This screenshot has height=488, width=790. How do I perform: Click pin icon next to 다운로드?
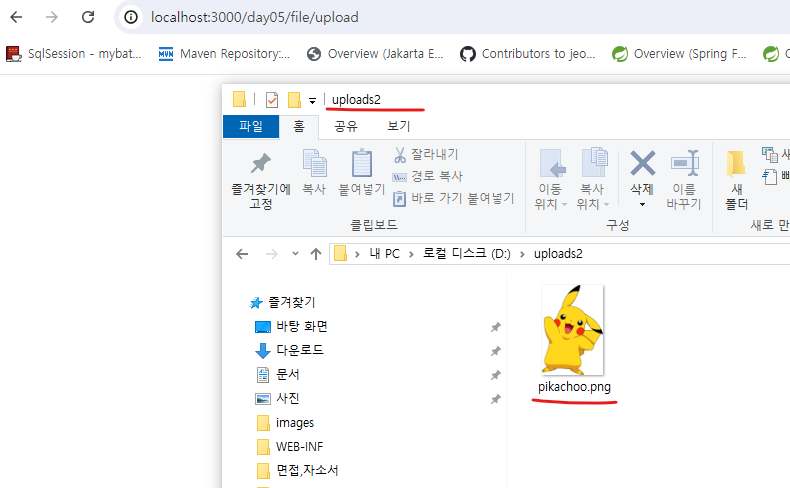pyautogui.click(x=496, y=351)
